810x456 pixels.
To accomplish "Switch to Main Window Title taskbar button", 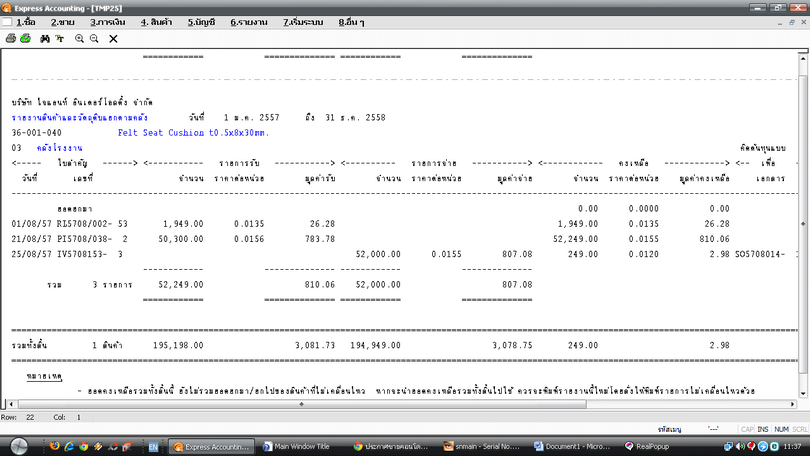I will 297,447.
